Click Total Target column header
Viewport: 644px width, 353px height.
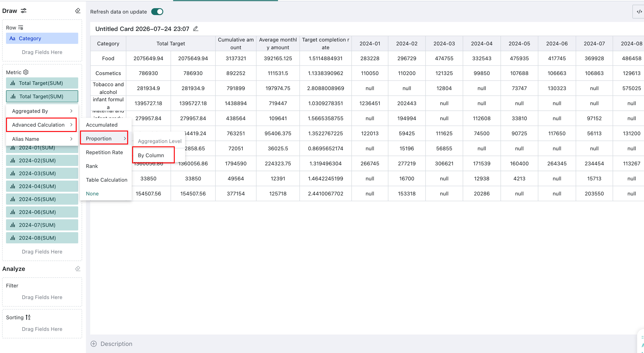[171, 43]
